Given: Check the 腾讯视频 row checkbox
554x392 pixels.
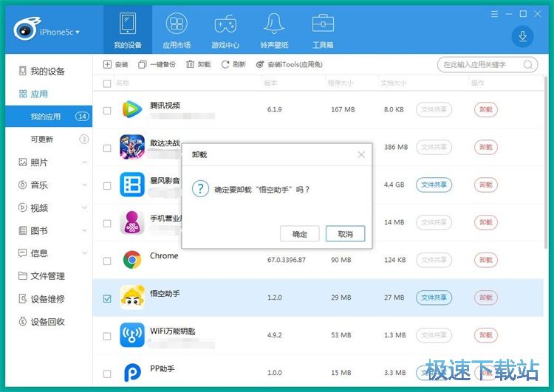Looking at the screenshot, I should 107,111.
